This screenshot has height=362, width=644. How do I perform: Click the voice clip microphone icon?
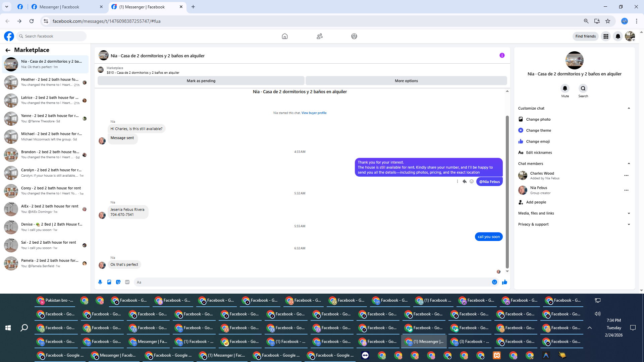point(100,282)
